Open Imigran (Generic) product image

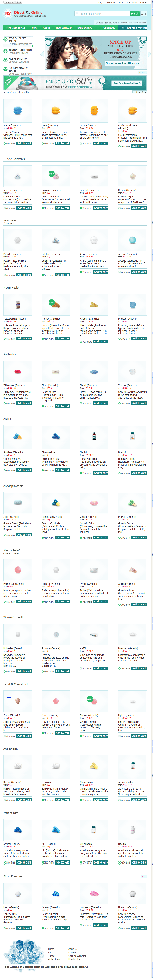click(56, 176)
